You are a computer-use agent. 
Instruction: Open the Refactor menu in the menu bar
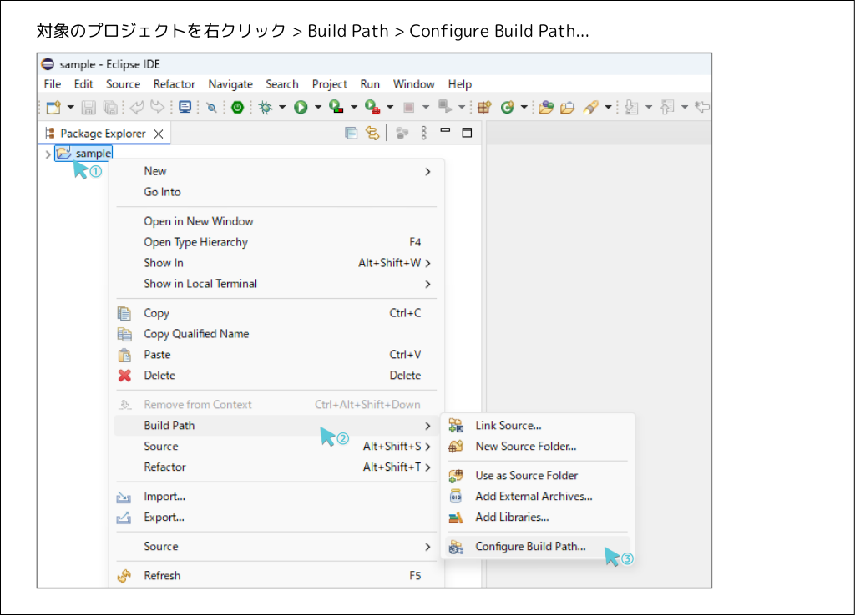(174, 84)
